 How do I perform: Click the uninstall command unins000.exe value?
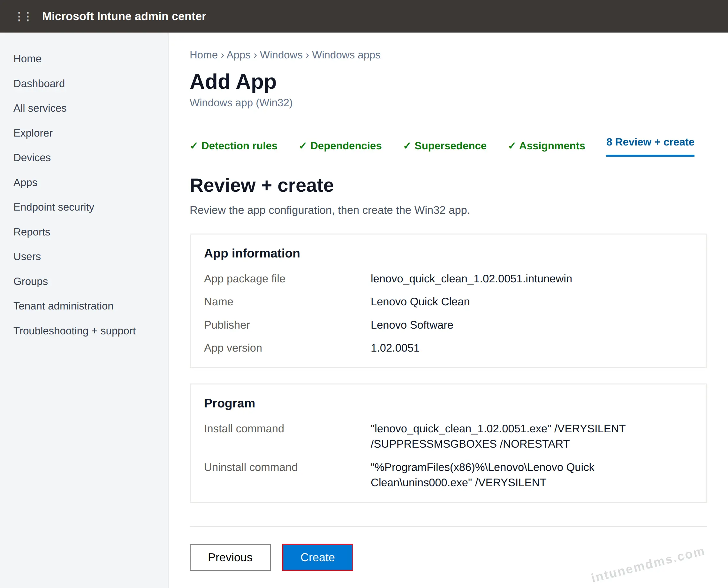(x=482, y=475)
